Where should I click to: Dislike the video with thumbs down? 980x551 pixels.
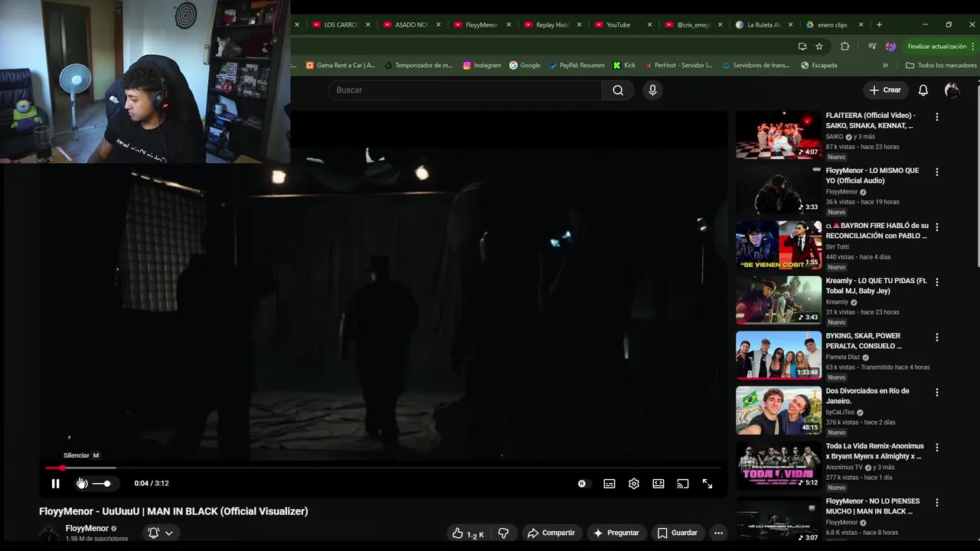pyautogui.click(x=504, y=533)
